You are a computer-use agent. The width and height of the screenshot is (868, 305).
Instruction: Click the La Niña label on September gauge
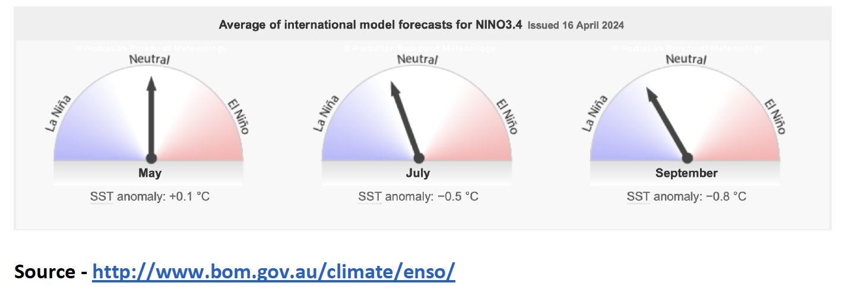pos(595,113)
